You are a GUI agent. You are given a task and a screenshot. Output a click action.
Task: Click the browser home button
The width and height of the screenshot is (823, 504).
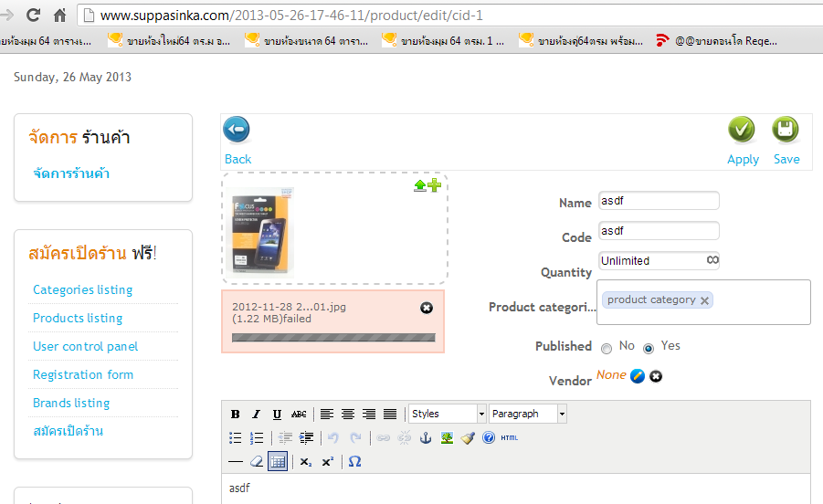(x=60, y=16)
